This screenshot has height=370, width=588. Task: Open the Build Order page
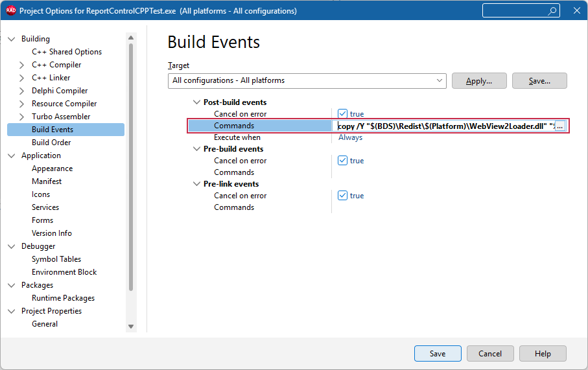[51, 143]
